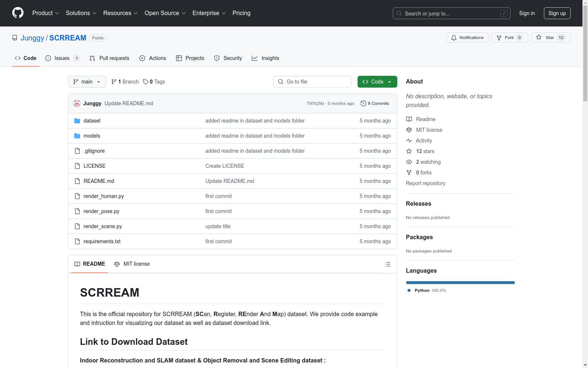Image resolution: width=588 pixels, height=368 pixels.
Task: Open the dataset folder icon
Action: click(77, 121)
